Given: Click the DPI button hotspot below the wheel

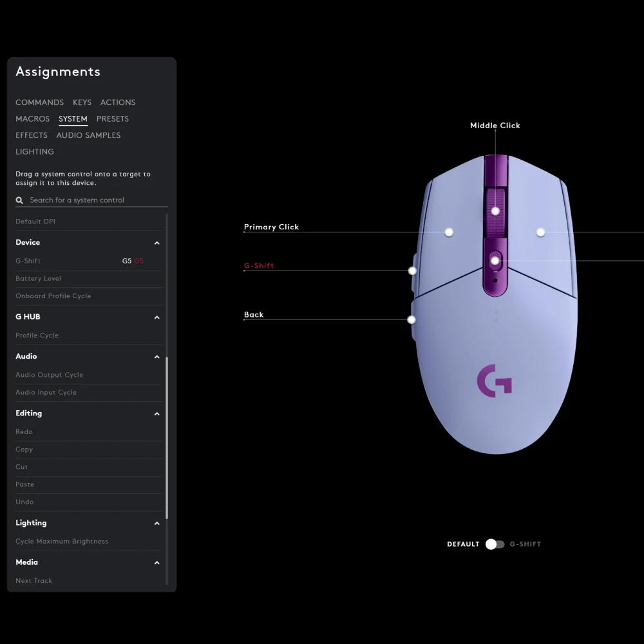Looking at the screenshot, I should tap(495, 261).
